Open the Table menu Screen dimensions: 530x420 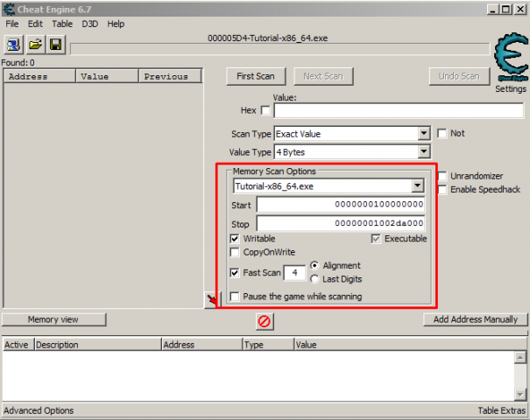click(x=62, y=24)
